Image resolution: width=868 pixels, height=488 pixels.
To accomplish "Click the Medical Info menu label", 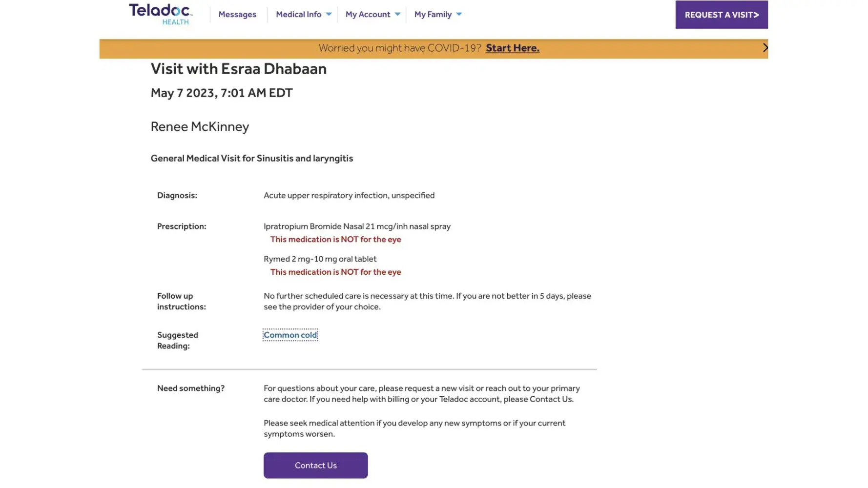I will pyautogui.click(x=298, y=15).
